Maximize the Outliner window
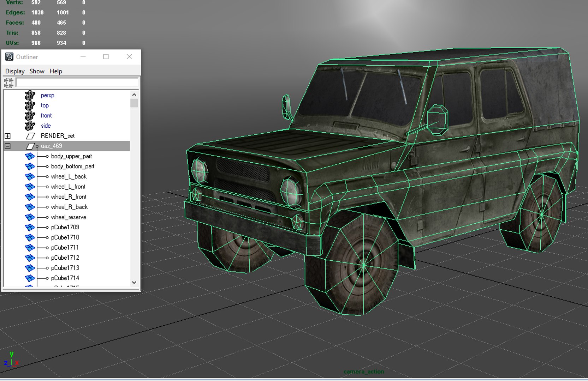This screenshot has width=588, height=381. 106,57
